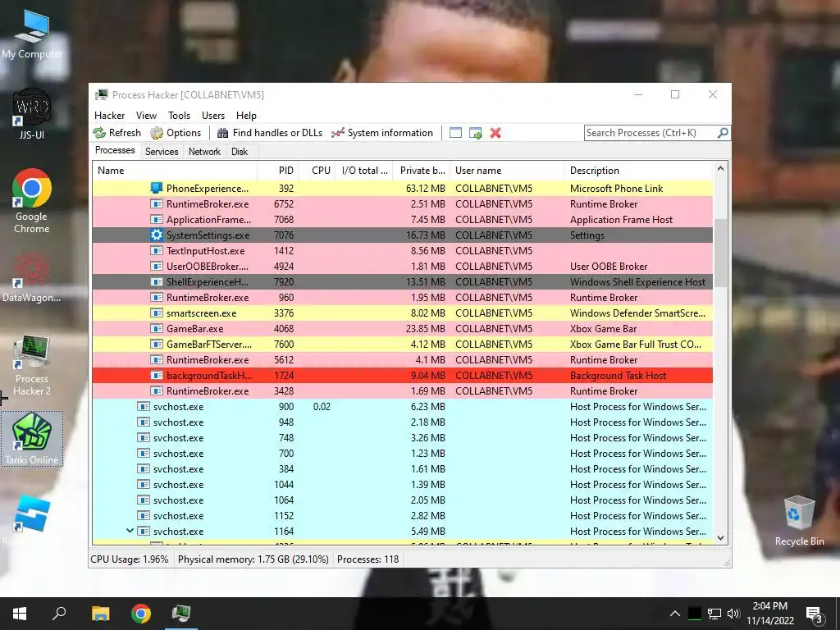The width and height of the screenshot is (840, 630).
Task: Select the GameBar.exe process
Action: (402, 328)
